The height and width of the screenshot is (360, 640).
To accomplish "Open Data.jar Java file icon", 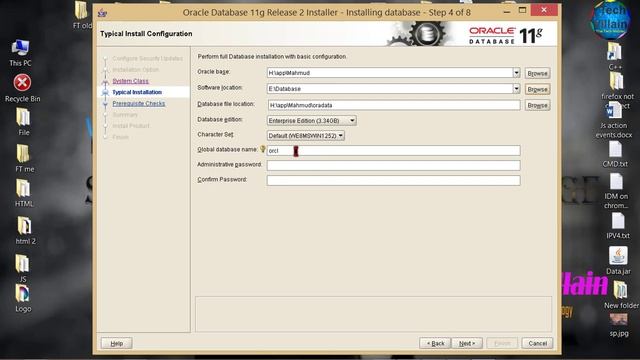I will [618, 260].
